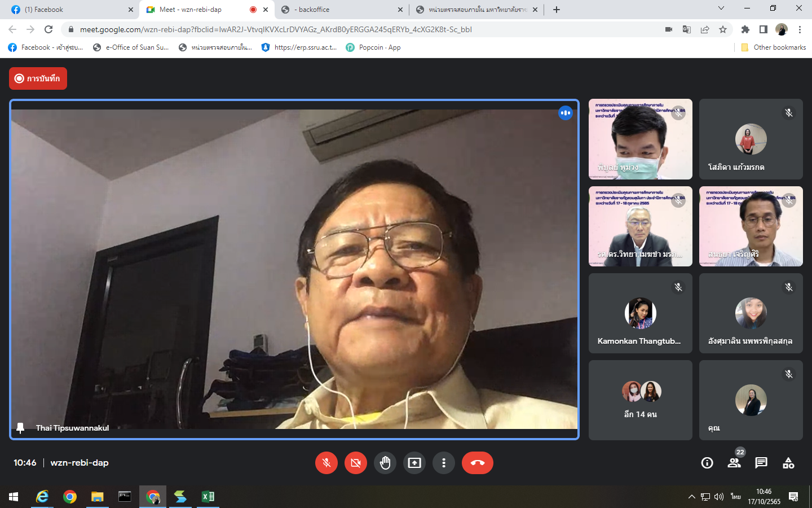Viewport: 812px width, 508px height.
Task: Hang up with the red leave call button
Action: pos(477,463)
